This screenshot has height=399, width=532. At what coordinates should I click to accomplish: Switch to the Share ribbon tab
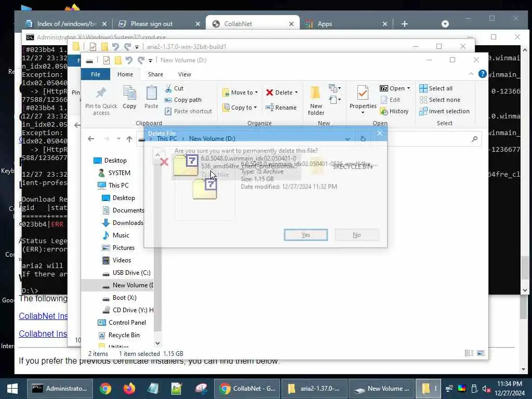coord(155,74)
